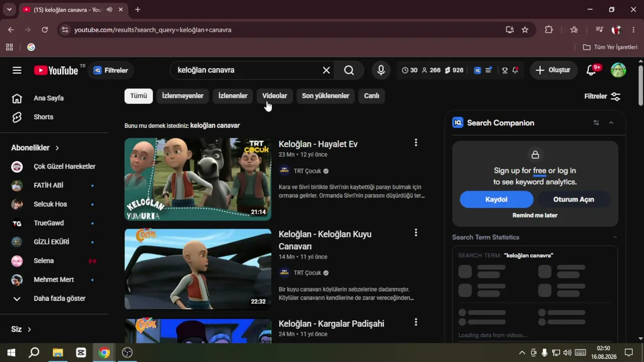Viewport: 644px width, 362px height.
Task: Open the YouTube guide hamburger menu
Action: [17, 70]
